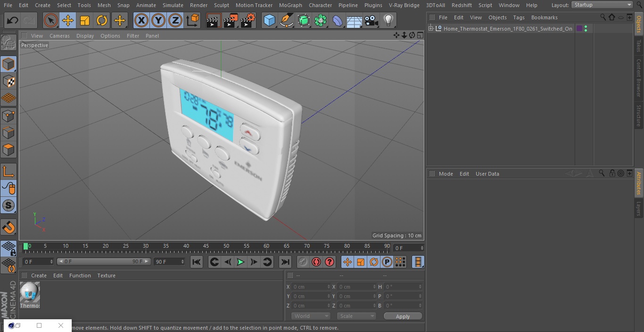
Task: Select the Live Selection tool
Action: [x=50, y=21]
